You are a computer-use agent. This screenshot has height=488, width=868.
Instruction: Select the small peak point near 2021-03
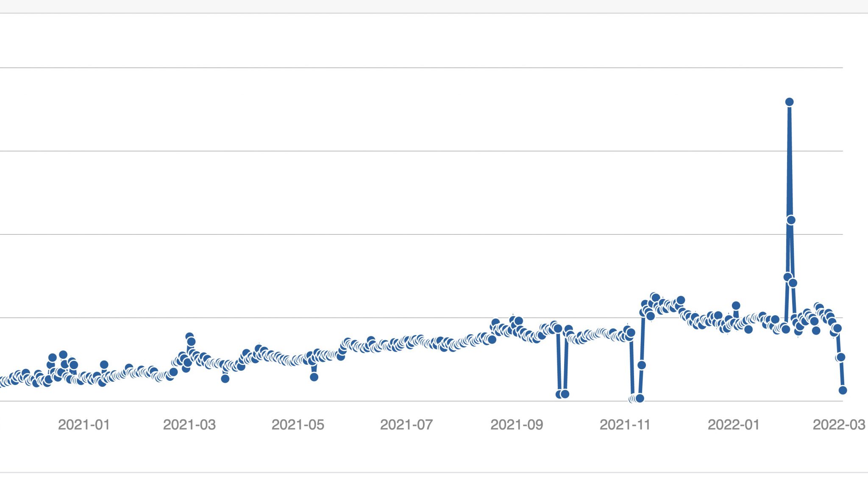point(189,337)
